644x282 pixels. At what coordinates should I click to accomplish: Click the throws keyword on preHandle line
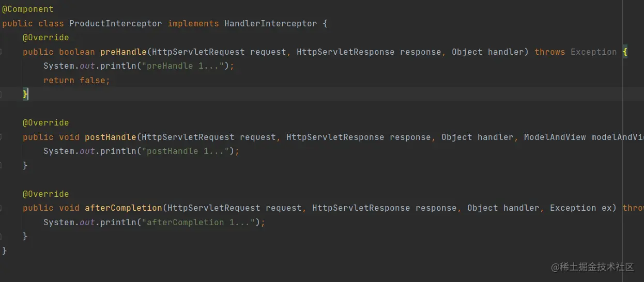coord(550,52)
